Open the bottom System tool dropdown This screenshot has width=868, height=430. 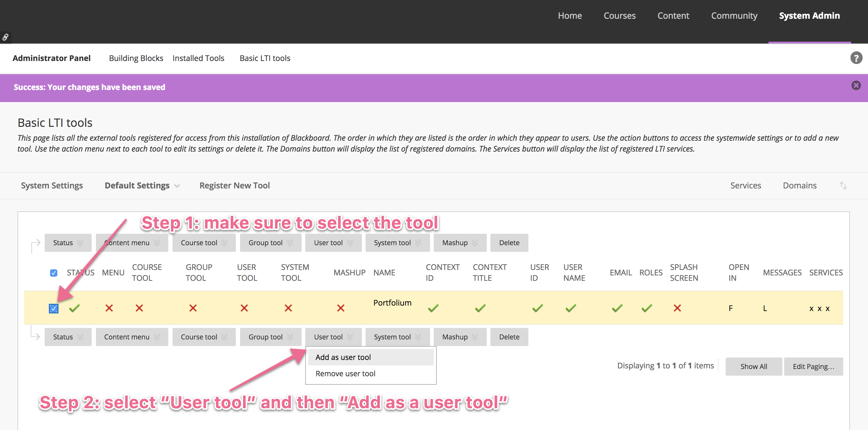(x=397, y=337)
